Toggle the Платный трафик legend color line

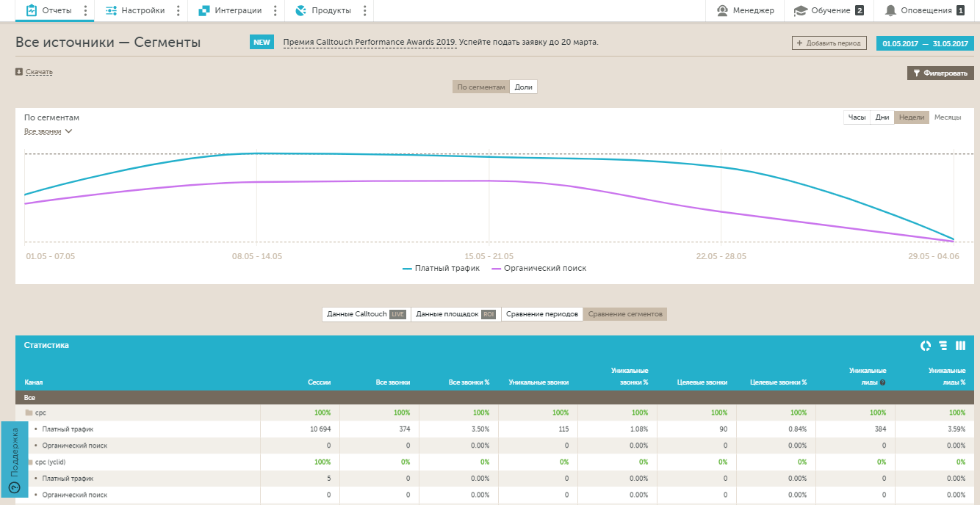coord(408,269)
